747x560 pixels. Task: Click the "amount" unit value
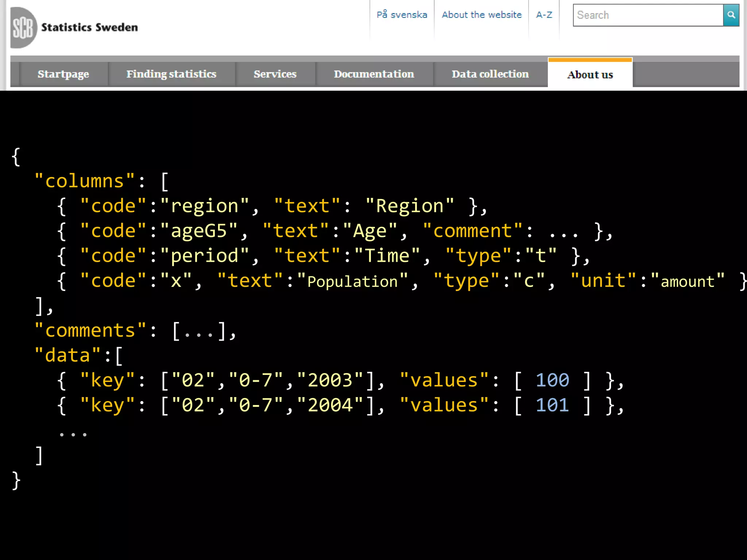pyautogui.click(x=688, y=281)
